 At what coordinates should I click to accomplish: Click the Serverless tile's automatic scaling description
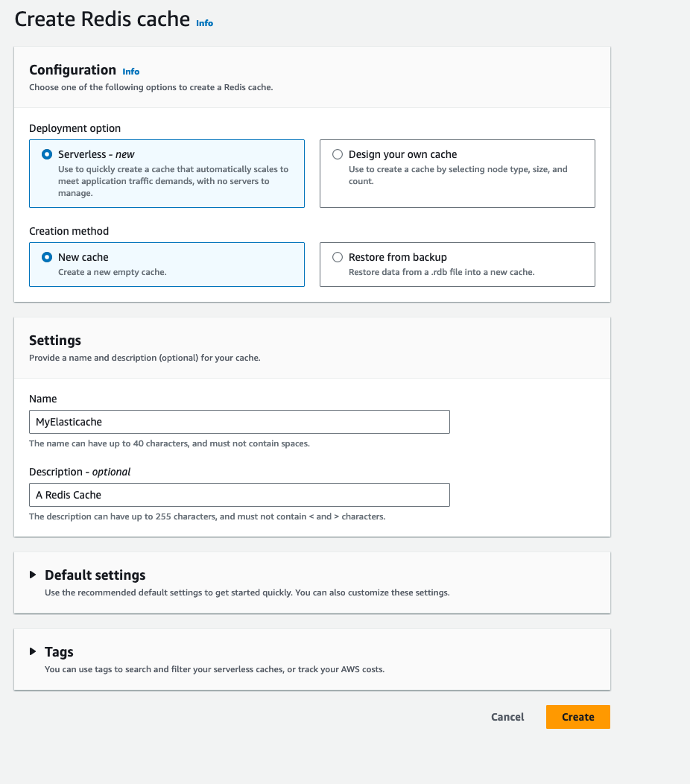173,181
